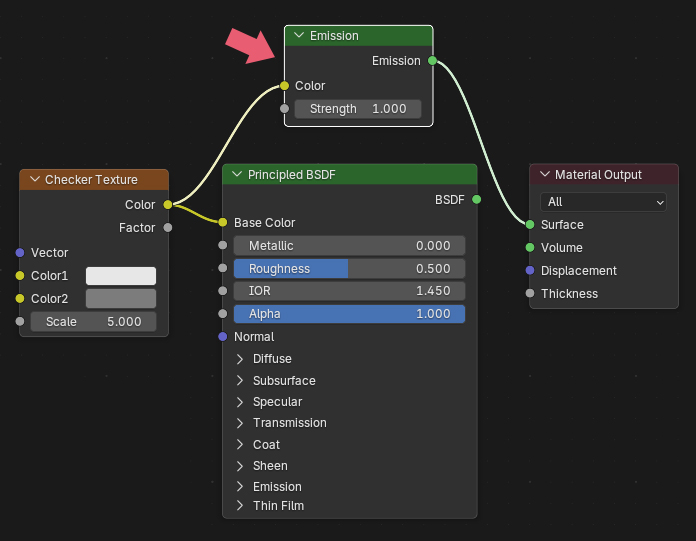This screenshot has width=696, height=541.
Task: Click the Checker Texture Vector input socket
Action: tap(20, 253)
